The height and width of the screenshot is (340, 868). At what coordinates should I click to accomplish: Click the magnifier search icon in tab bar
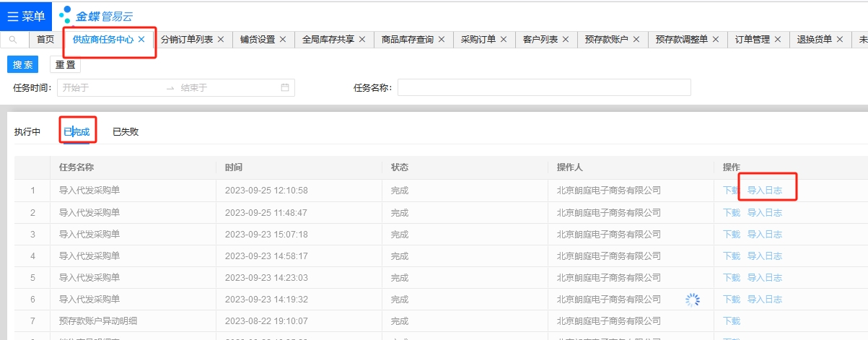pyautogui.click(x=13, y=40)
